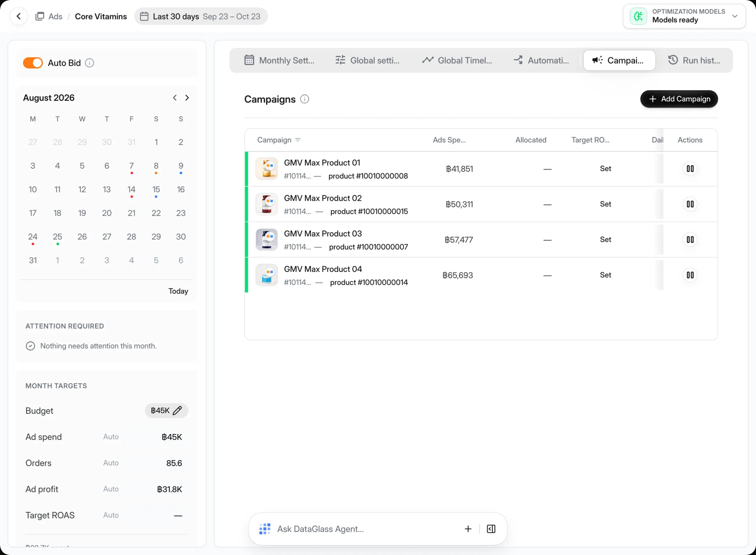Screen dimensions: 756x555
Task: Select August 14 in the calendar
Action: (132, 189)
